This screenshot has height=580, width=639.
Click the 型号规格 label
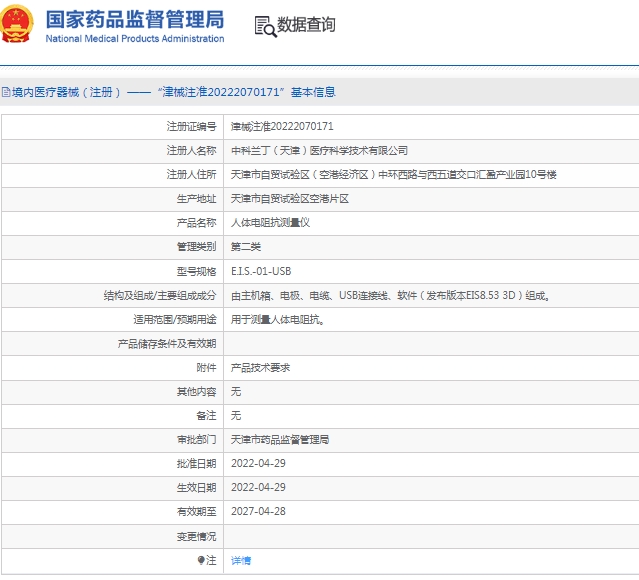[196, 271]
